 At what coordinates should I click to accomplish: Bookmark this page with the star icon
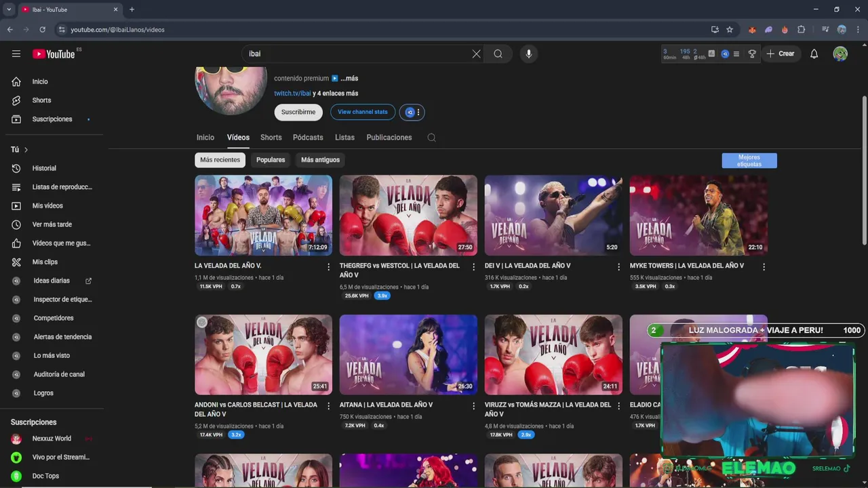coord(730,30)
